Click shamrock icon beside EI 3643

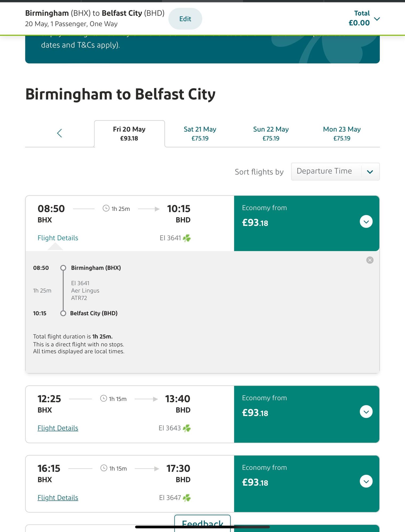[187, 428]
